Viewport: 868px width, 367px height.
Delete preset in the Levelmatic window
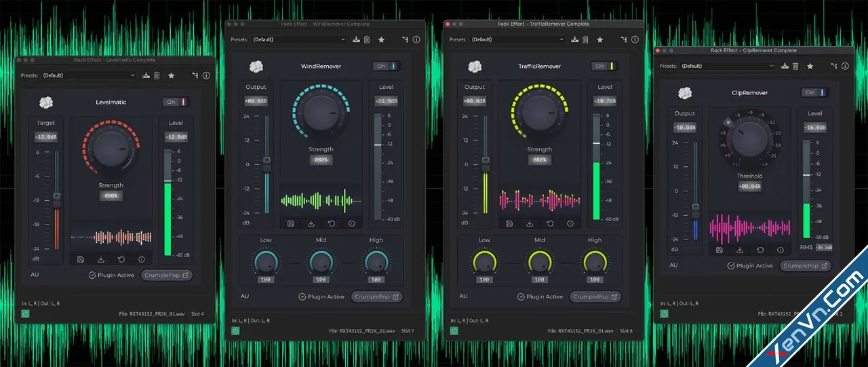(157, 76)
